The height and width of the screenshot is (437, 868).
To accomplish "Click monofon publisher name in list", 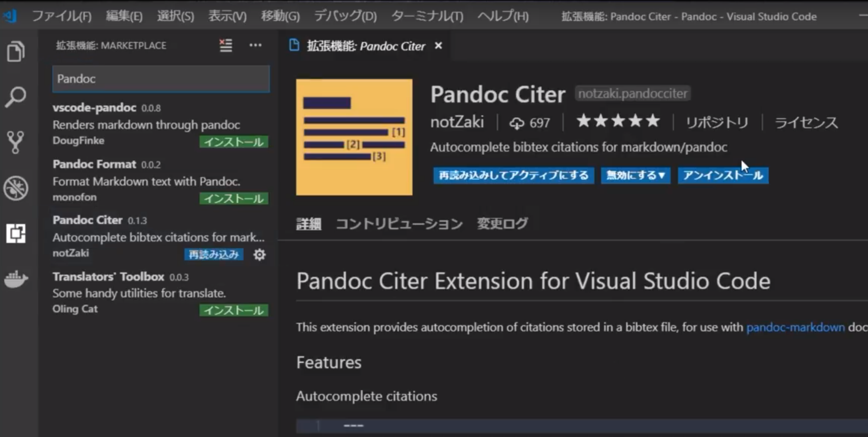I will tap(74, 197).
